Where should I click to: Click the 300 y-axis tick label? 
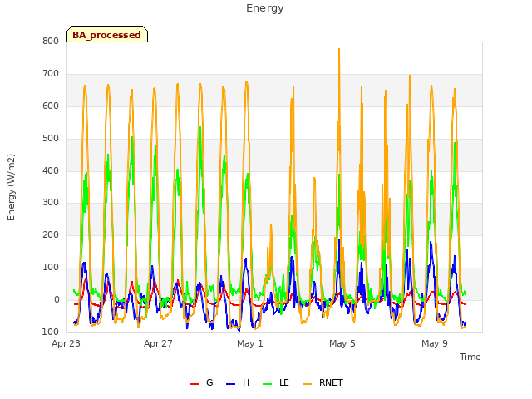(51, 203)
